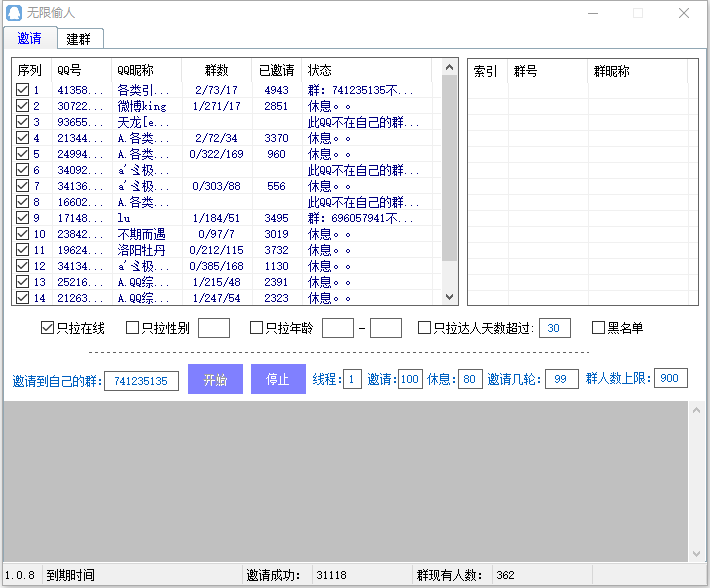Image resolution: width=710 pixels, height=588 pixels.
Task: Click the 停止 button
Action: (x=278, y=379)
